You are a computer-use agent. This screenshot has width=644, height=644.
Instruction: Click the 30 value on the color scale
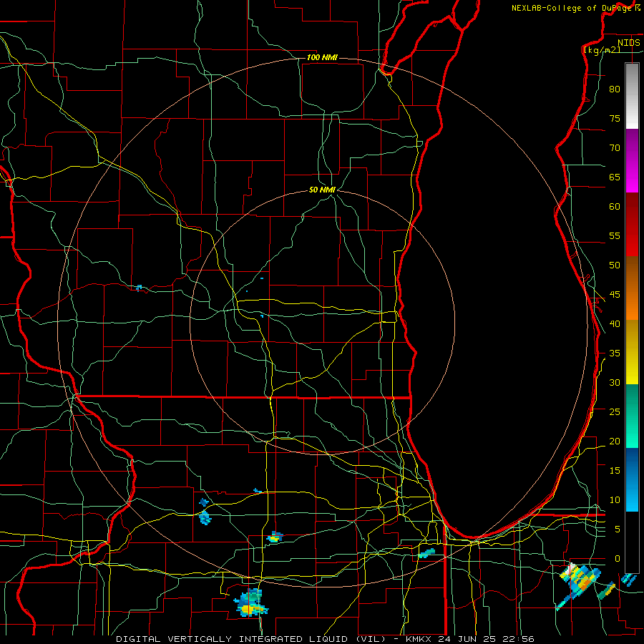615,383
